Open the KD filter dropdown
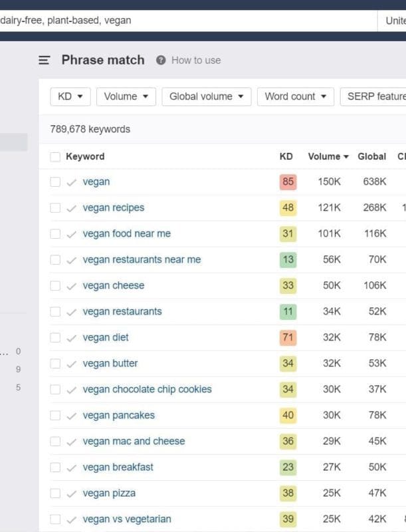406x532 pixels. pos(70,96)
